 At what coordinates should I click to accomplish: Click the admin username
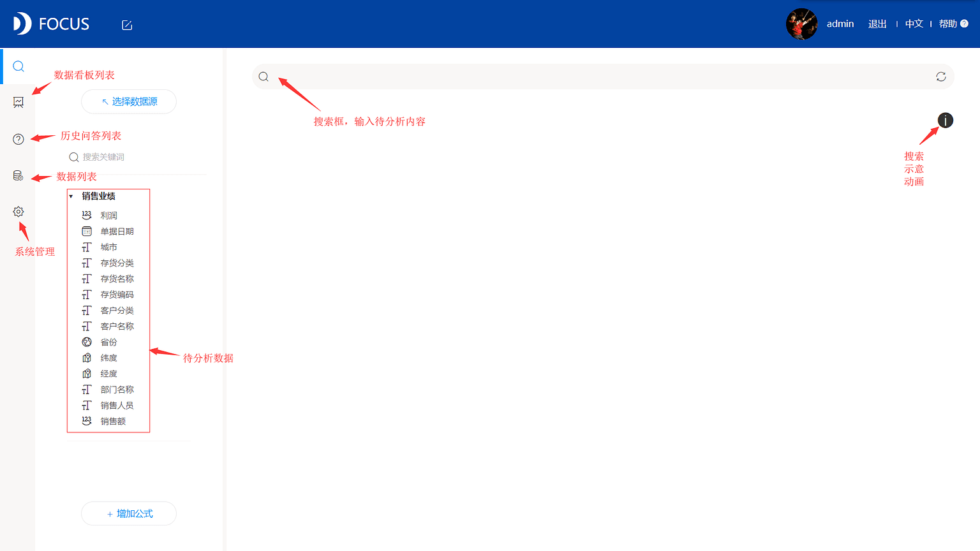coord(840,24)
